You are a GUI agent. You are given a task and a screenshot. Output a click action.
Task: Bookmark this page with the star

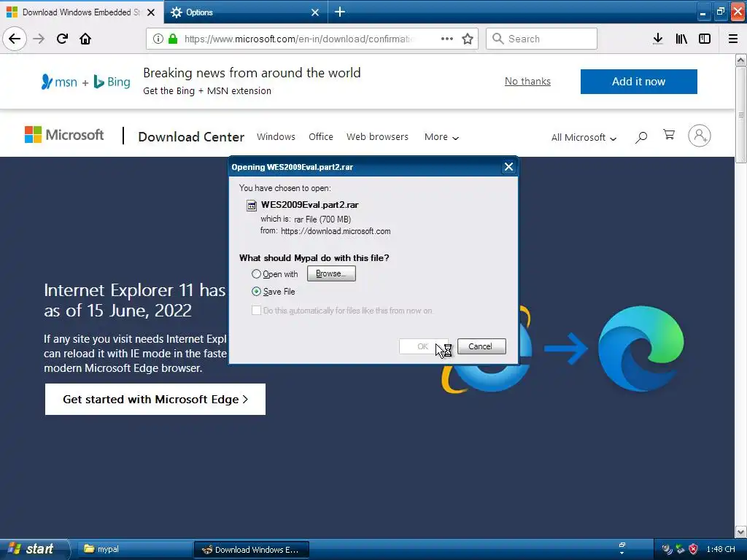pyautogui.click(x=468, y=39)
